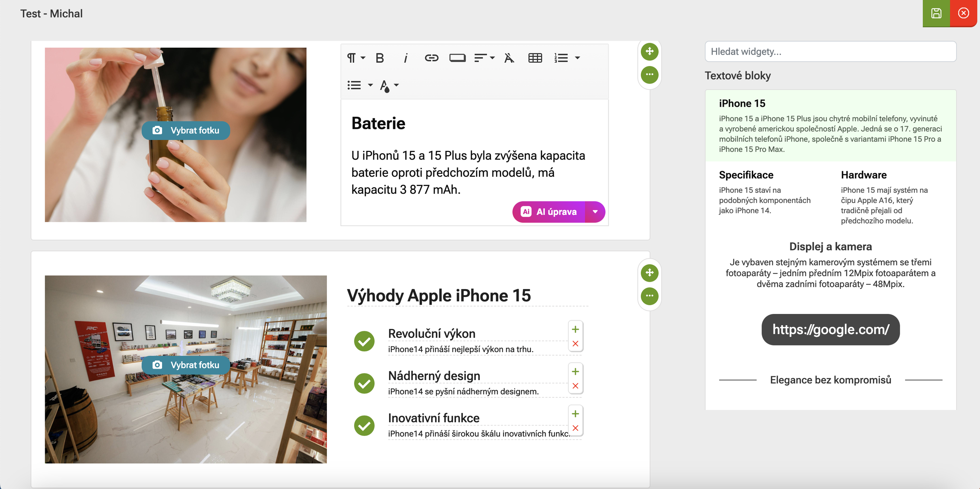
Task: Click checkmark icon beside Revoluční výkon
Action: pos(364,341)
